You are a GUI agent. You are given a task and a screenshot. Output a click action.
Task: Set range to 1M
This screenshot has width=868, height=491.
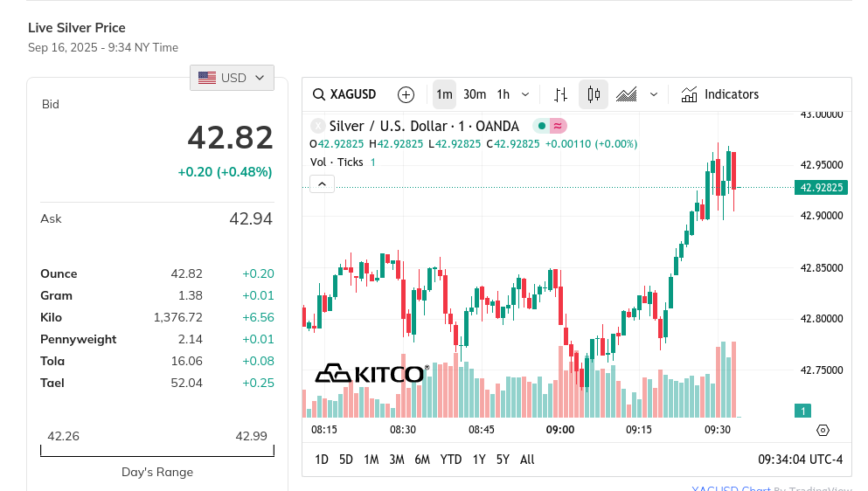click(372, 460)
